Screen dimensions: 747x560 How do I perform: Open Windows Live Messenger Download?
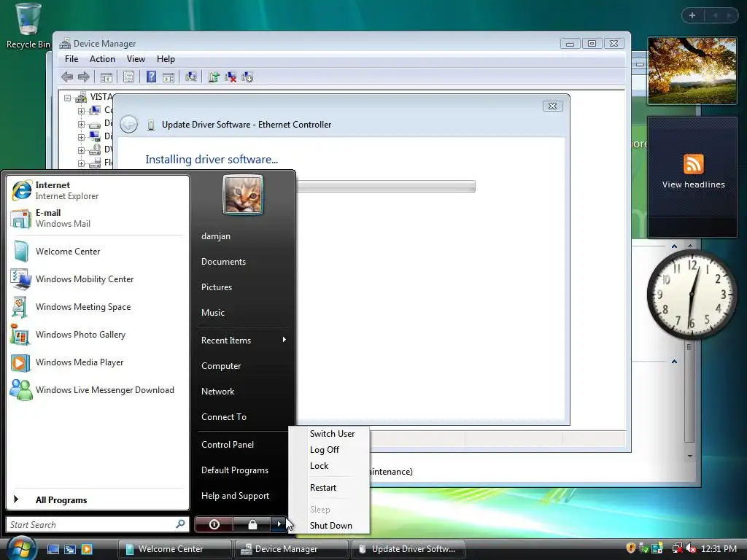98,390
